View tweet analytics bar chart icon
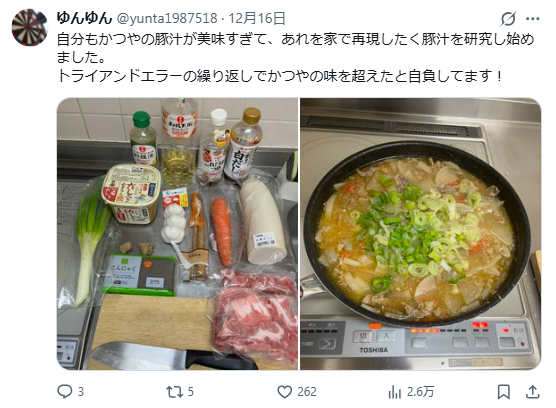Viewport: 556px width, 408px height. 394,392
